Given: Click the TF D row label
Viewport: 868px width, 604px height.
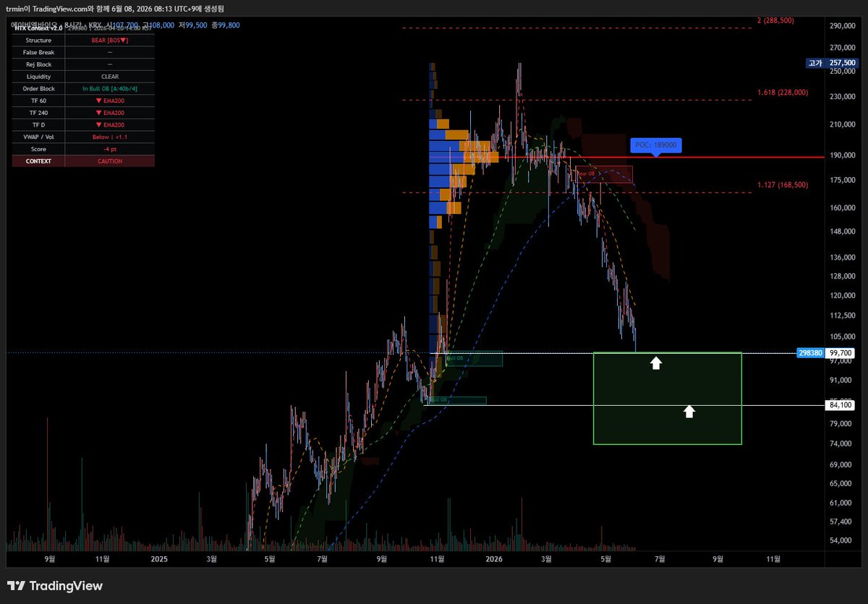Looking at the screenshot, I should point(38,124).
